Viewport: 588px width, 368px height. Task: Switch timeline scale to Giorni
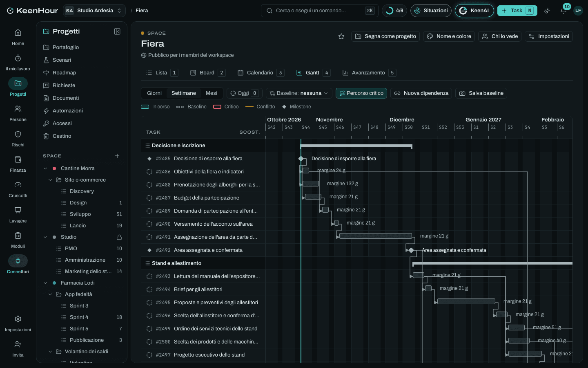click(154, 93)
